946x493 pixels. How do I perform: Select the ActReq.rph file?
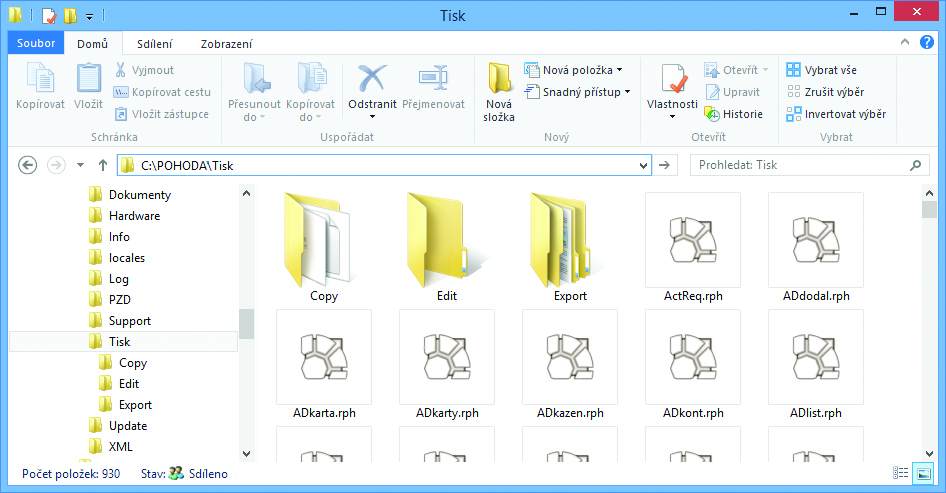pyautogui.click(x=693, y=247)
